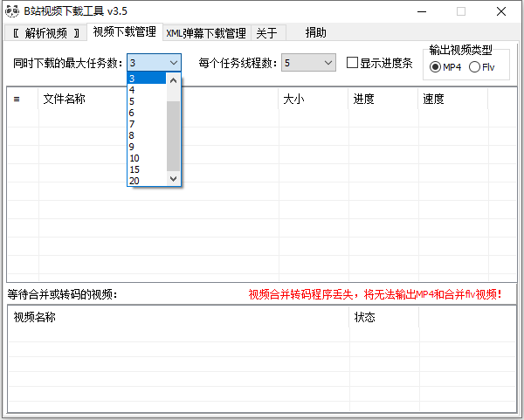
Task: Click the dropdown list scrollbar thumb
Action: (173, 136)
